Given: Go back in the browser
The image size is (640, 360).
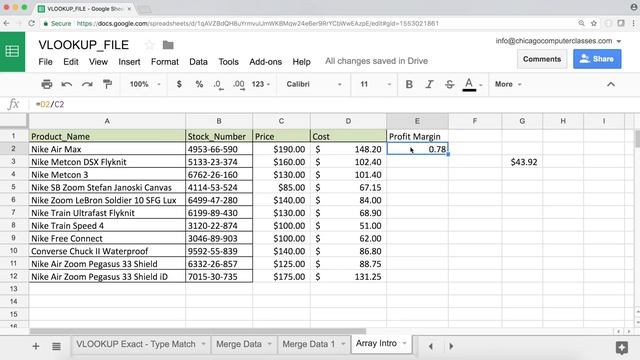Looking at the screenshot, I should pos(7,23).
